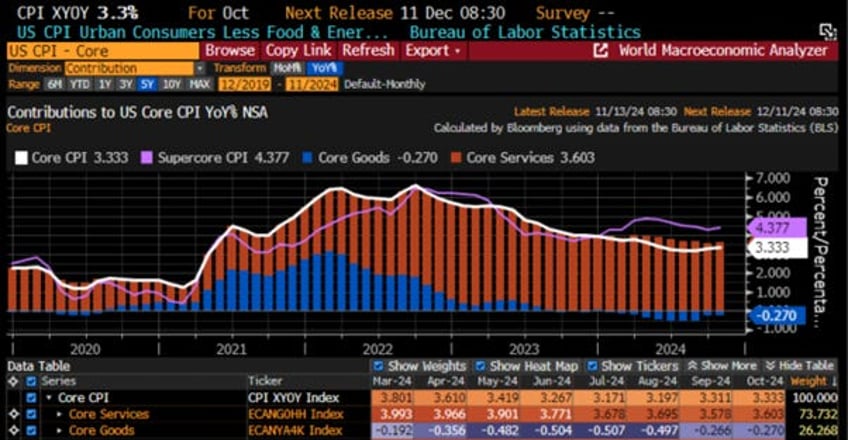Select the 5Y range
This screenshot has width=848, height=440.
[x=147, y=84]
